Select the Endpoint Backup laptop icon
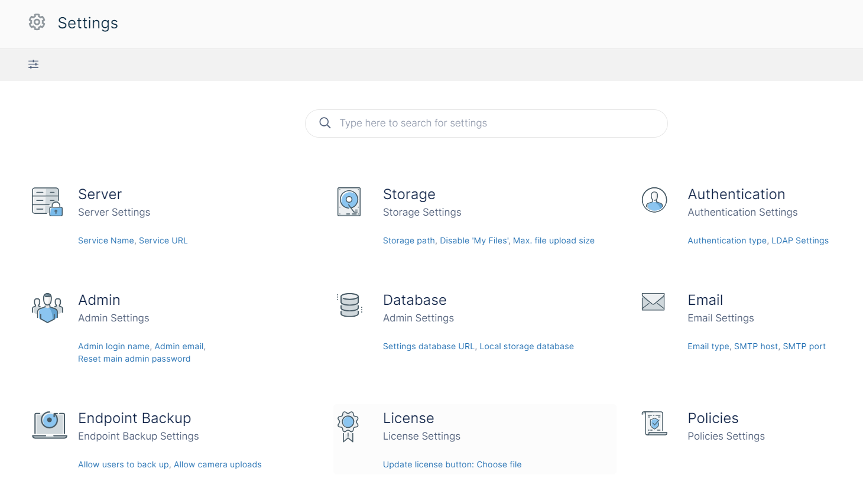863x504 pixels. 50,425
